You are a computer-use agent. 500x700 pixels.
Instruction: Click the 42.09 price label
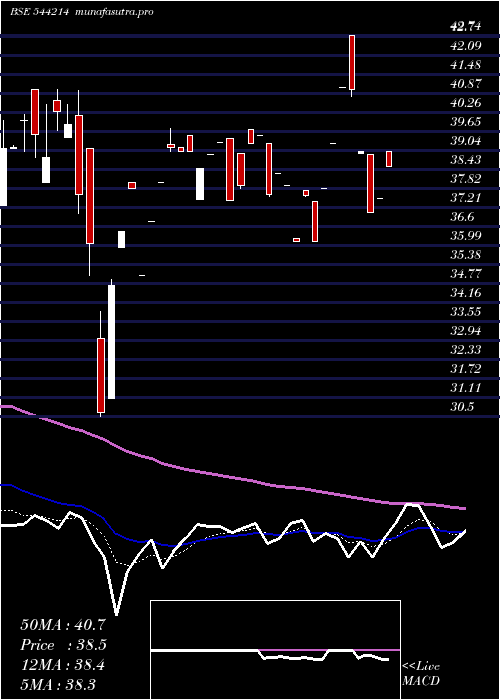(x=466, y=46)
